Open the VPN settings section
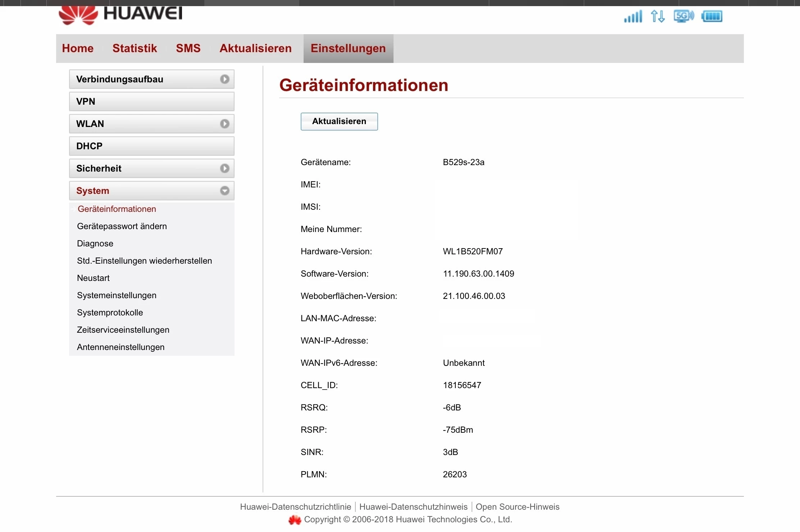Screen dimensions: 800x532 tap(151, 101)
